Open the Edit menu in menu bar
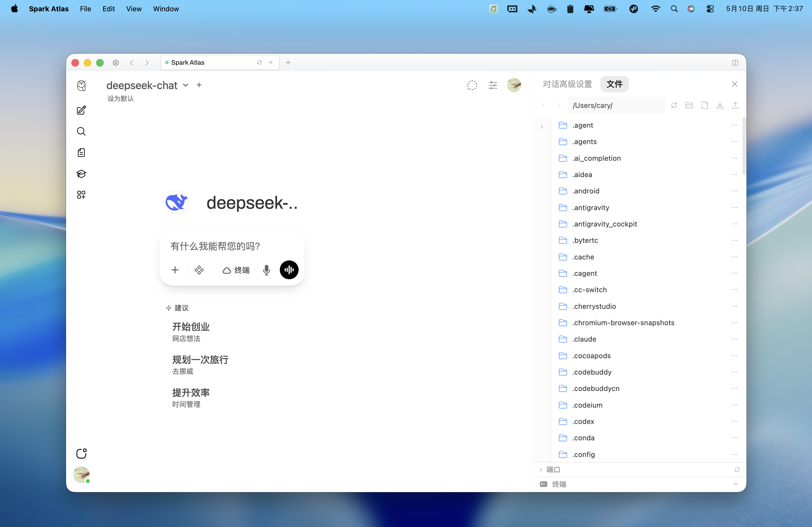The height and width of the screenshot is (527, 812). [x=108, y=9]
